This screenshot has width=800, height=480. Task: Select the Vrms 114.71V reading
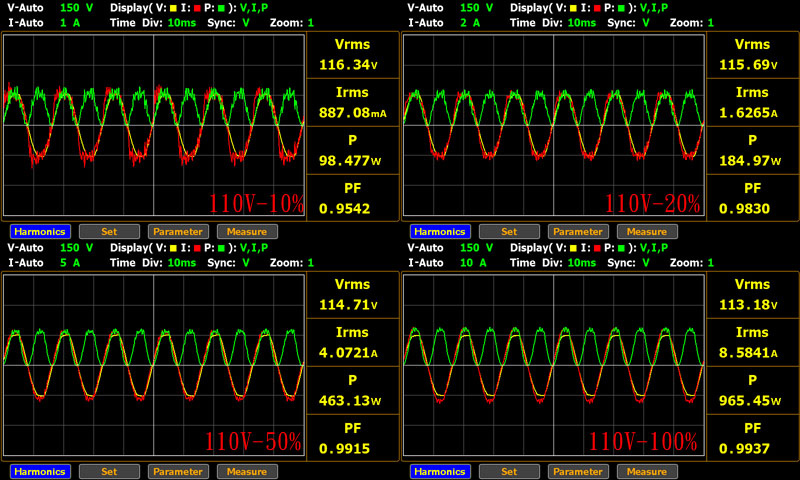tap(353, 295)
